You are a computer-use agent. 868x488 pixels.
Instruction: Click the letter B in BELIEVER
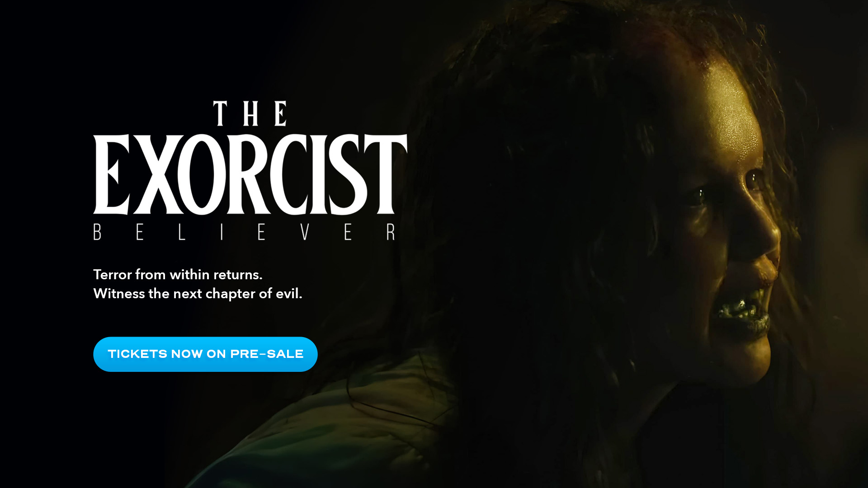click(x=97, y=232)
